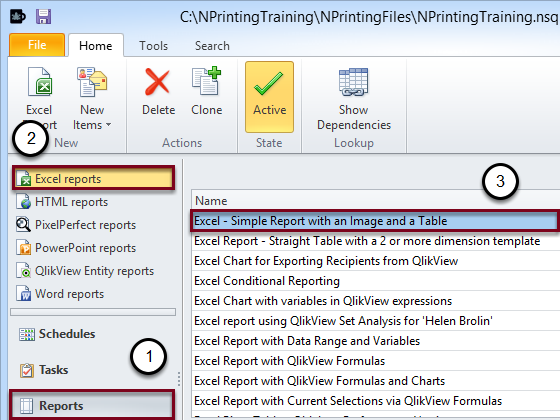Screen dimensions: 560x420
Task: Select 'Excel Report with QlikView Formulas and Charts'
Action: (x=376, y=381)
